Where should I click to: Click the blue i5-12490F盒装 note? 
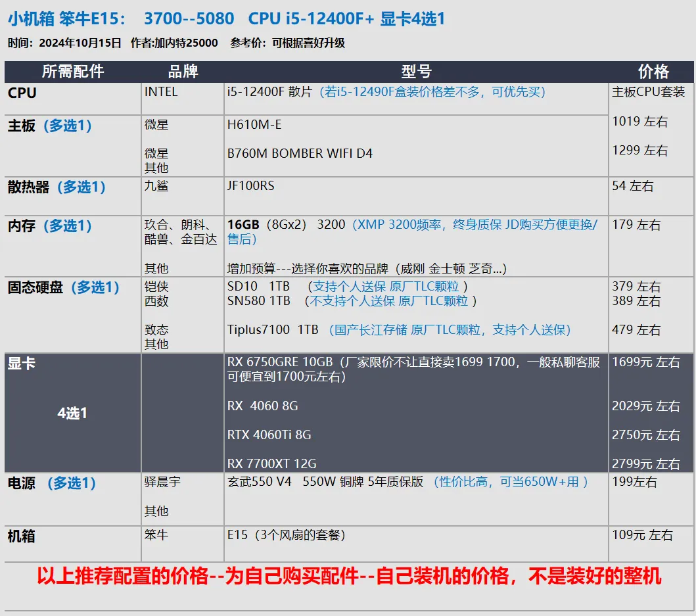point(432,92)
